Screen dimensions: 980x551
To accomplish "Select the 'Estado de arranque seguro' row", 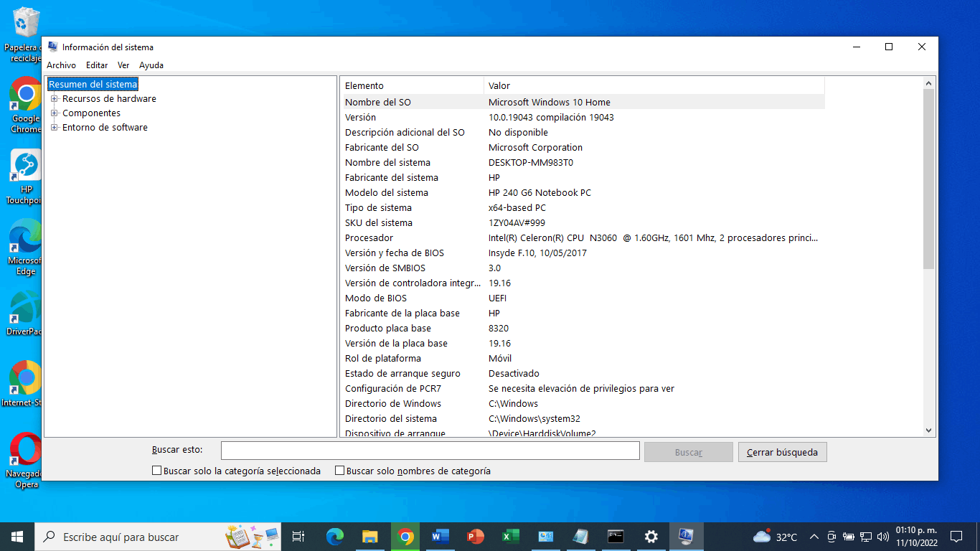I will [584, 373].
